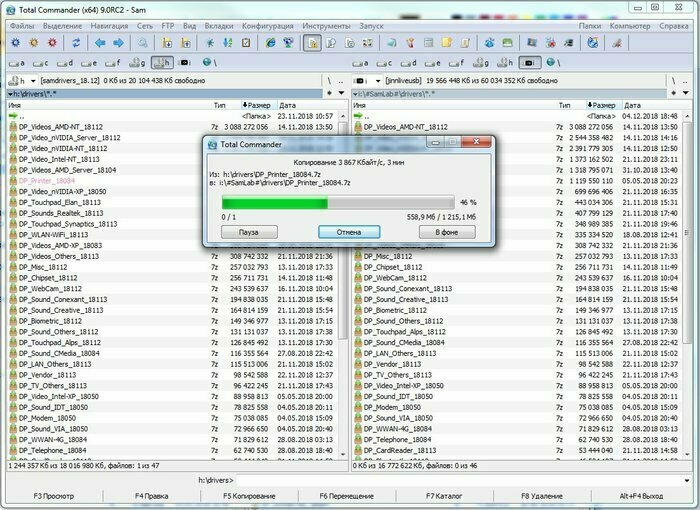Click the blue gear toolbar icon

click(x=16, y=43)
